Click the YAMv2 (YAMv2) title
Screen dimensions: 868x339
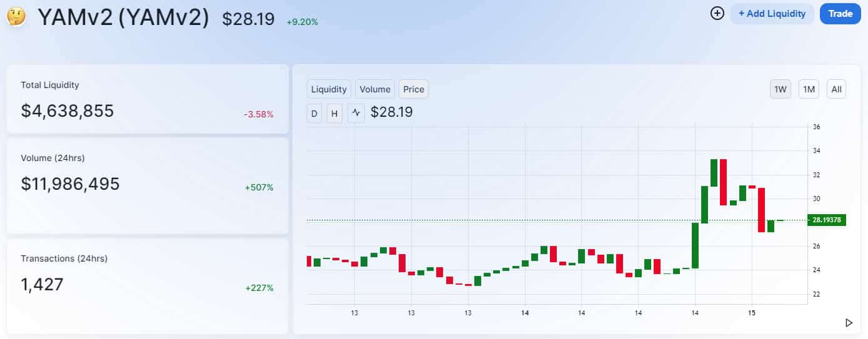(x=123, y=17)
